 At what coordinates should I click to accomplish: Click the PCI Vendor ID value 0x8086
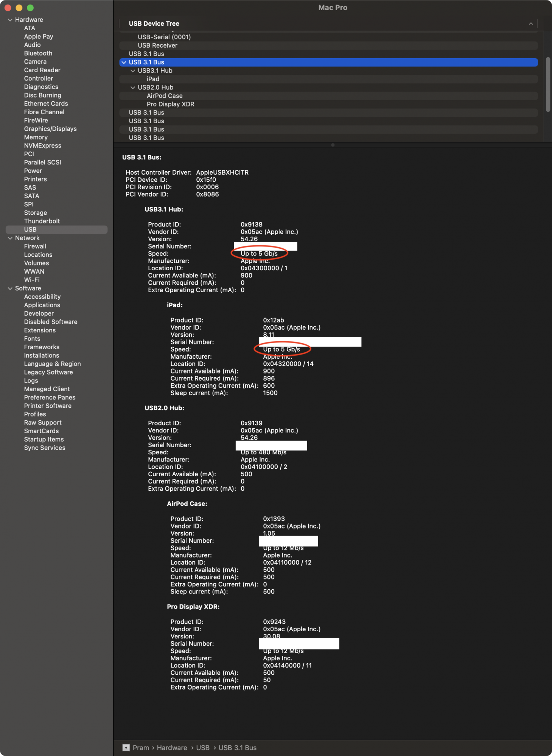(x=207, y=194)
